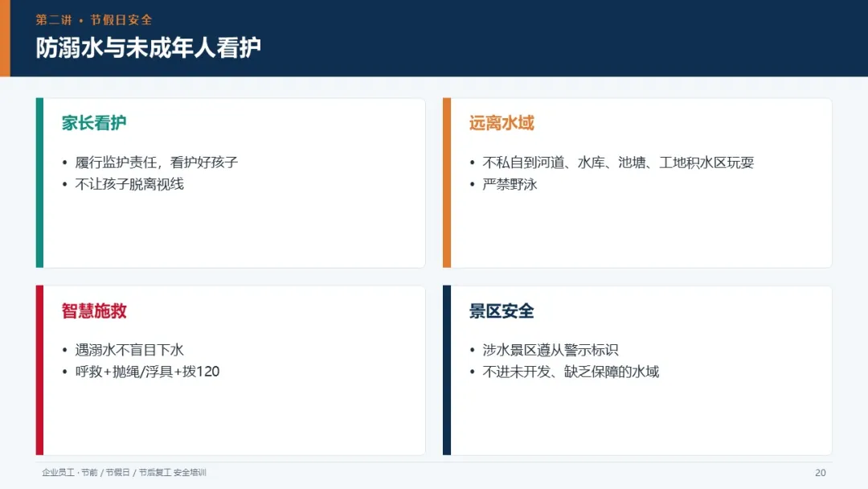Select bullet 呼救+抛绳/浮具+拨120

(x=148, y=372)
